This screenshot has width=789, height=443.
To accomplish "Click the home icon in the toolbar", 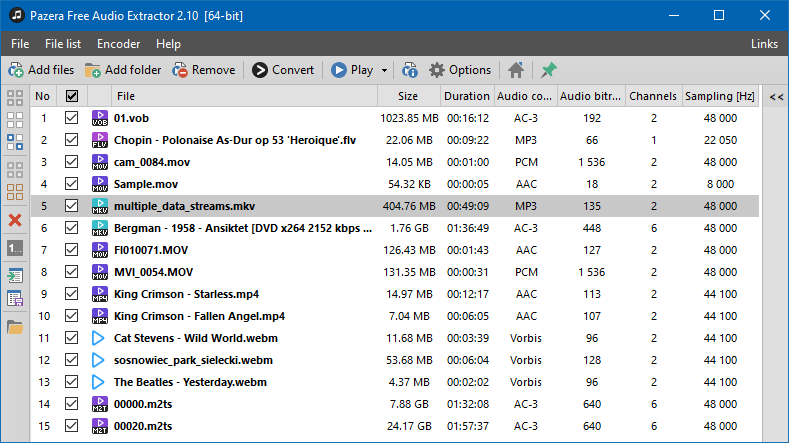I will (516, 70).
